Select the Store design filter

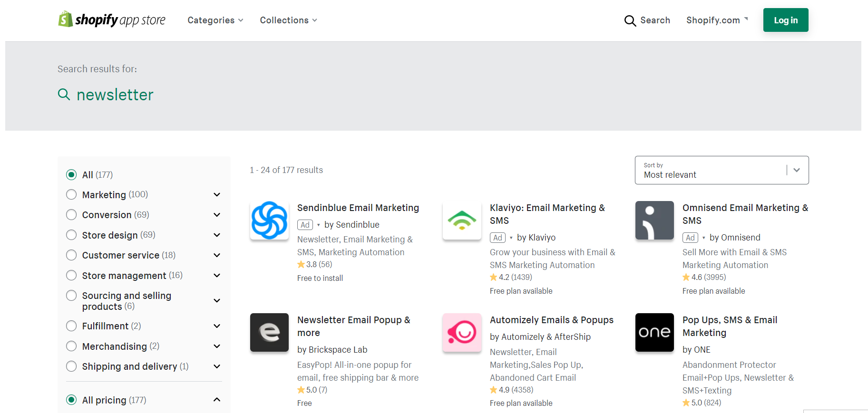tap(71, 235)
